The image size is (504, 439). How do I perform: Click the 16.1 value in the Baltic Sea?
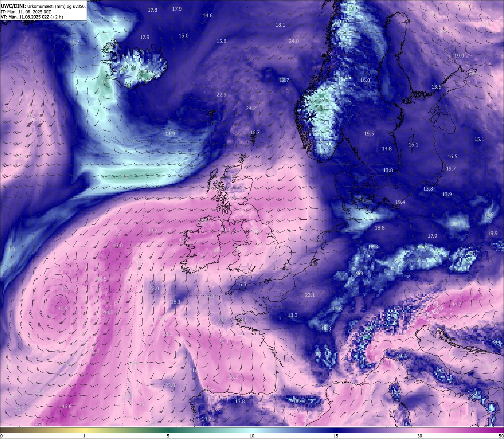[x=413, y=145]
